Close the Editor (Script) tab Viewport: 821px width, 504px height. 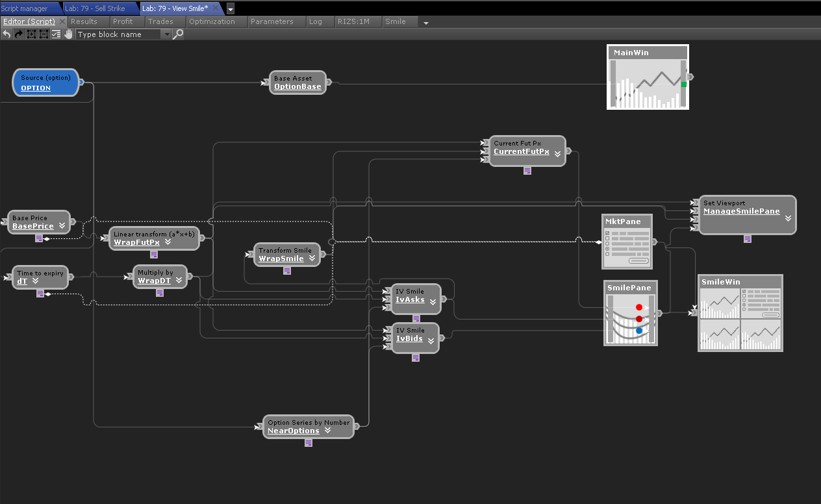point(63,21)
